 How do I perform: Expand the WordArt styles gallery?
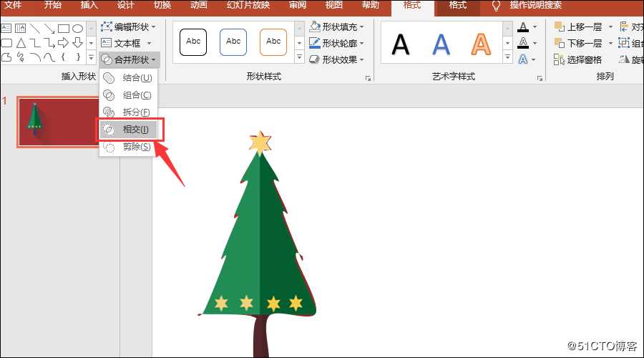pyautogui.click(x=507, y=57)
